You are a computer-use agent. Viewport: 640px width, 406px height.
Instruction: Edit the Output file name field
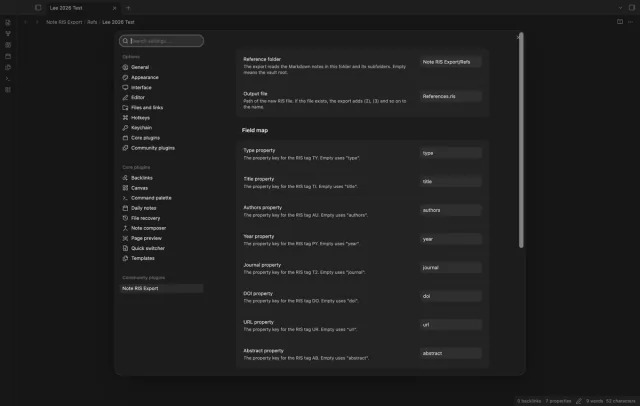coord(451,96)
